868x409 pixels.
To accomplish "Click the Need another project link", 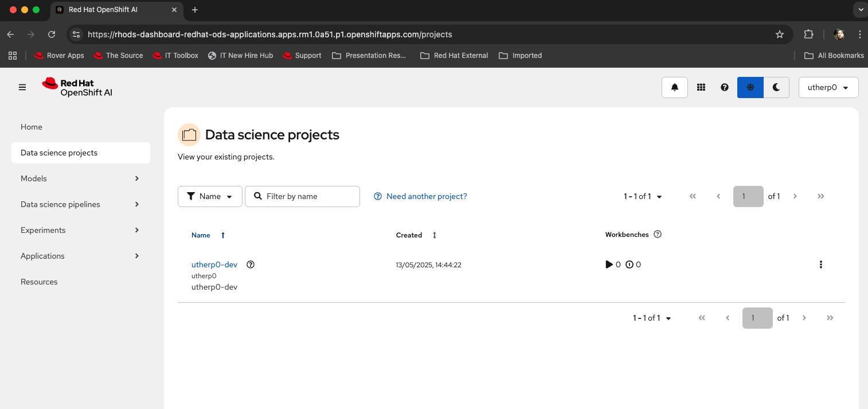I will tap(426, 196).
